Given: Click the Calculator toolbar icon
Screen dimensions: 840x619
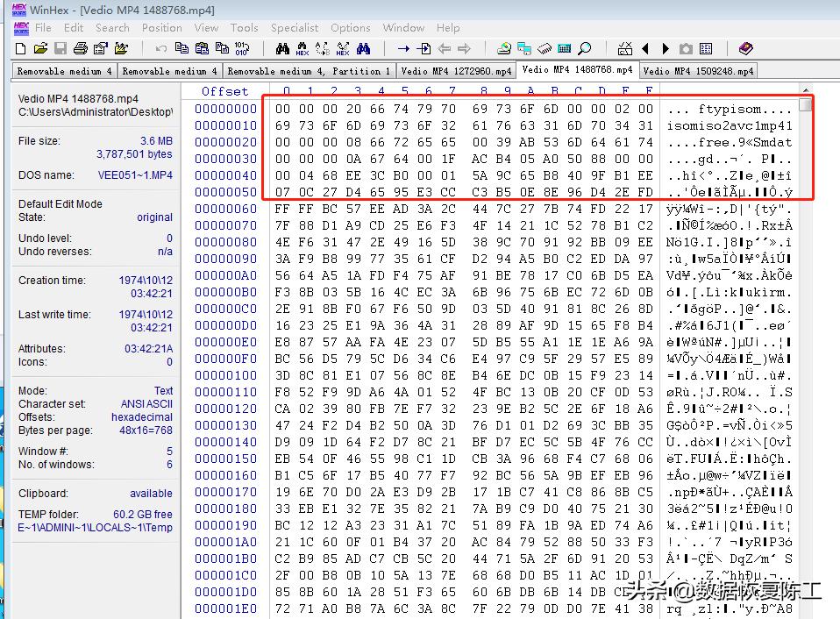Looking at the screenshot, I should click(x=564, y=49).
